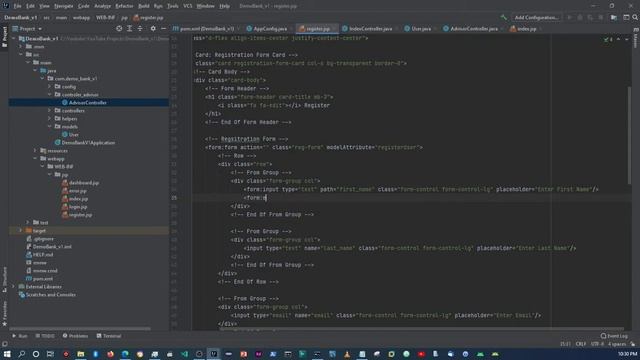640x360 pixels.
Task: Select AdvisorController in project tree
Action: pos(88,102)
